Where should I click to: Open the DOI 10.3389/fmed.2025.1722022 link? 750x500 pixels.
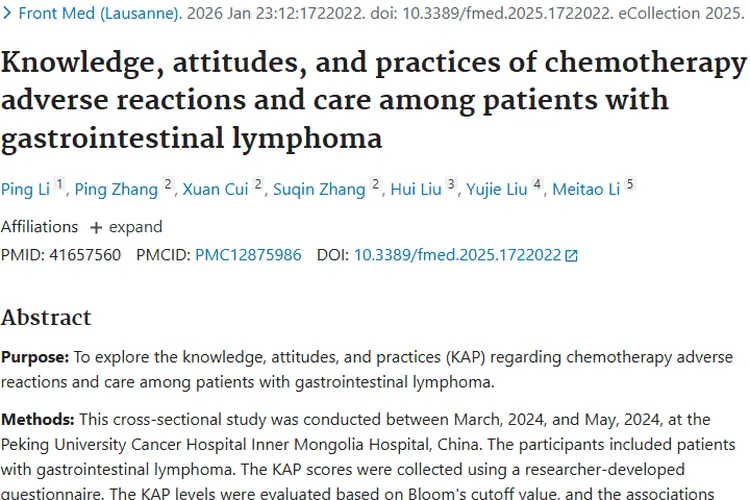[x=457, y=255]
